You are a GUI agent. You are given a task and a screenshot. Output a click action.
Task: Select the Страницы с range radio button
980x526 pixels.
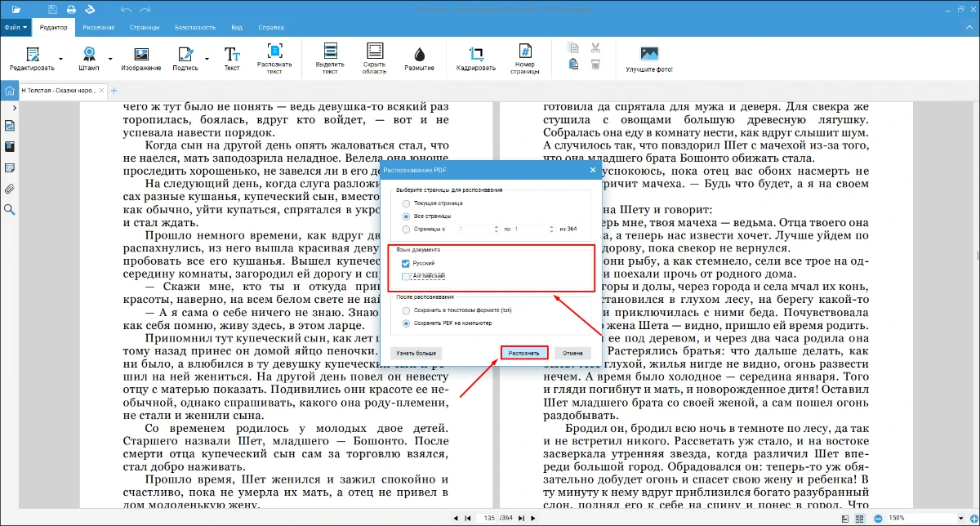point(407,230)
